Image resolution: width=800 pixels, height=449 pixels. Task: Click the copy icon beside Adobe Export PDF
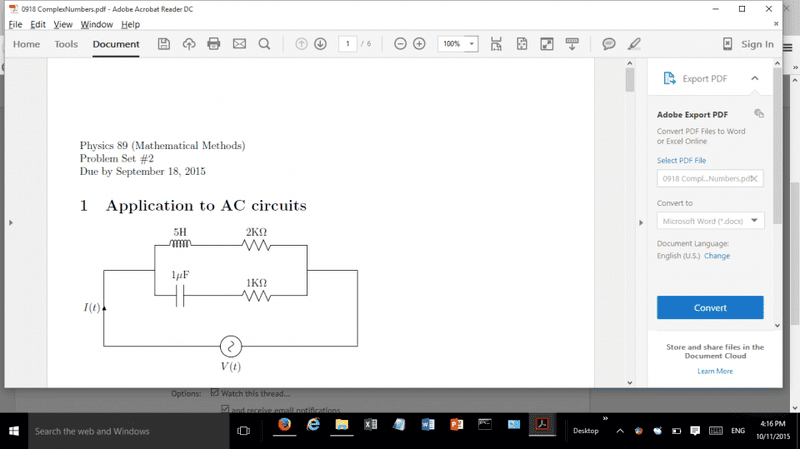coord(759,113)
